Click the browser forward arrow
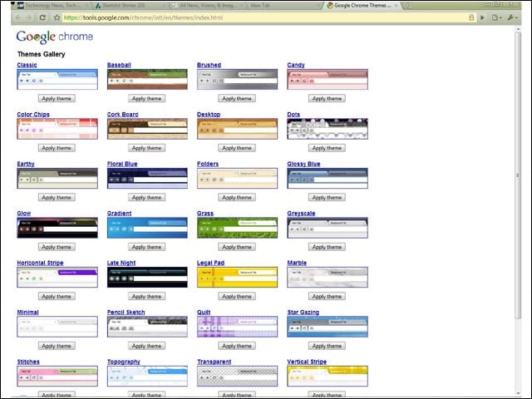Image resolution: width=532 pixels, height=399 pixels. (x=30, y=17)
